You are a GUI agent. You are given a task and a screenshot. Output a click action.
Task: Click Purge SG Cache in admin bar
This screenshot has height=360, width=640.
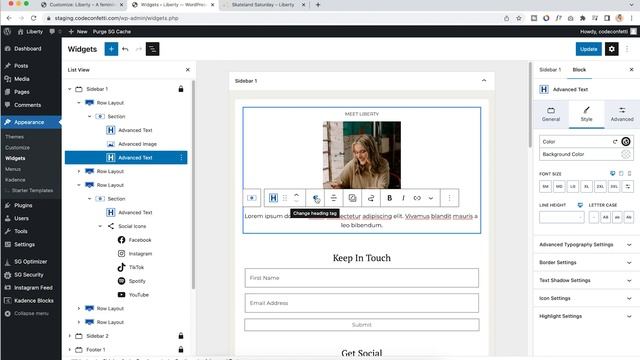[x=112, y=31]
